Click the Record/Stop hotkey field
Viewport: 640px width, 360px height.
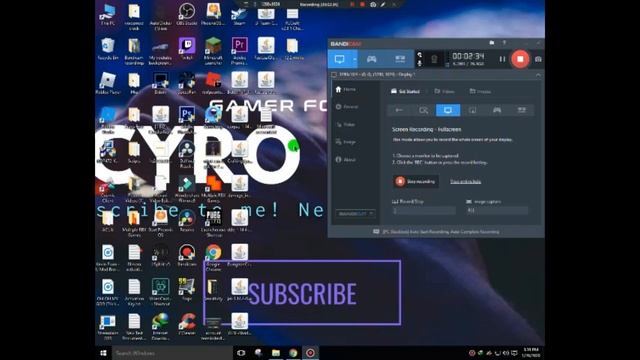[x=423, y=211]
